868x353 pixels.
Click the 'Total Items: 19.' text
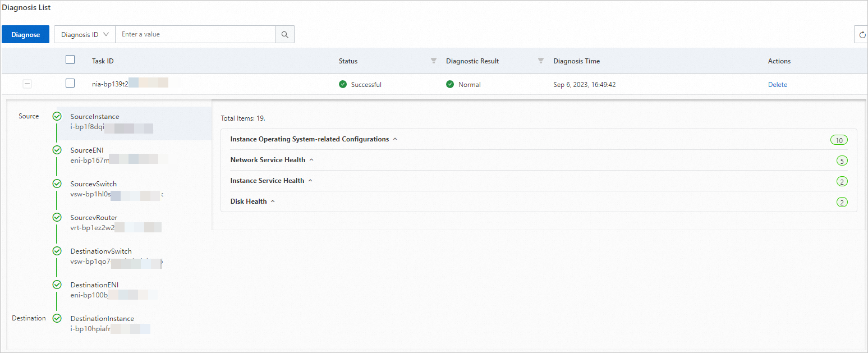243,118
